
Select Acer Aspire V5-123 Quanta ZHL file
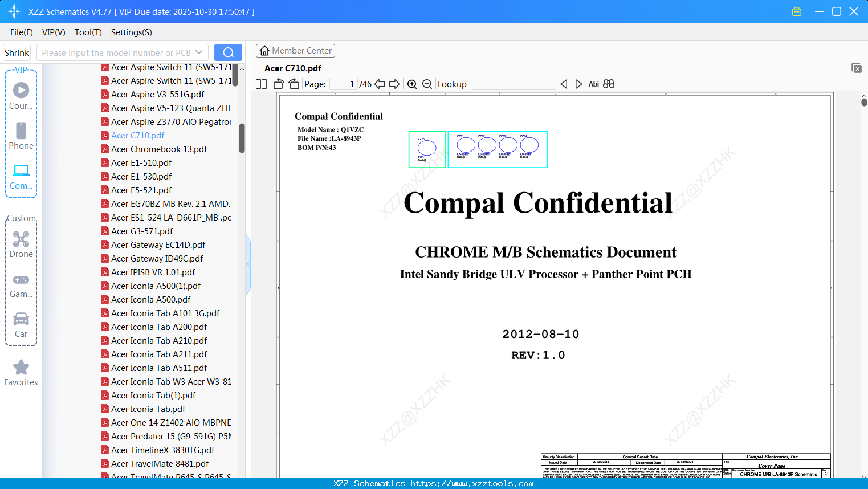point(171,108)
